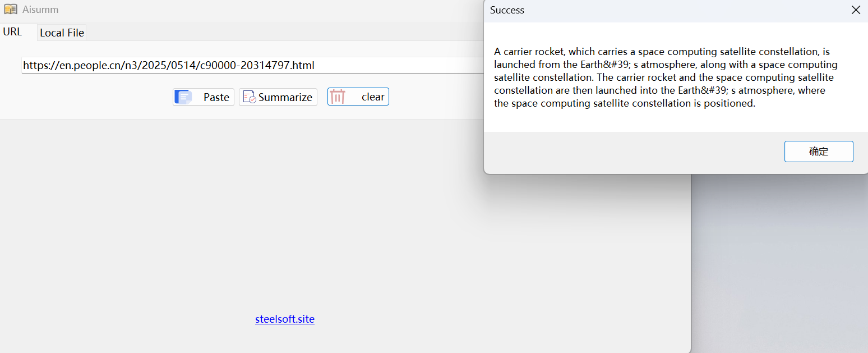Click the red trash can icon

[x=337, y=97]
